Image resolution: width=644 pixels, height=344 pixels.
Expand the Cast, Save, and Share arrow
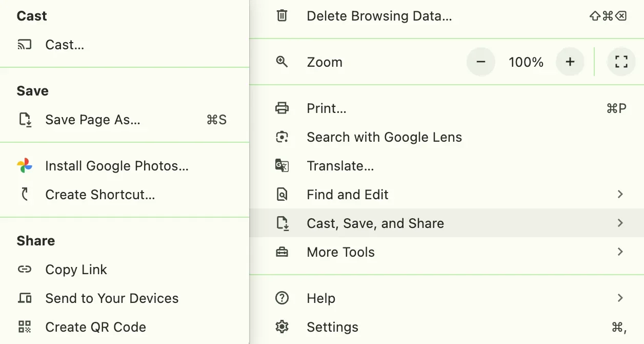[620, 223]
